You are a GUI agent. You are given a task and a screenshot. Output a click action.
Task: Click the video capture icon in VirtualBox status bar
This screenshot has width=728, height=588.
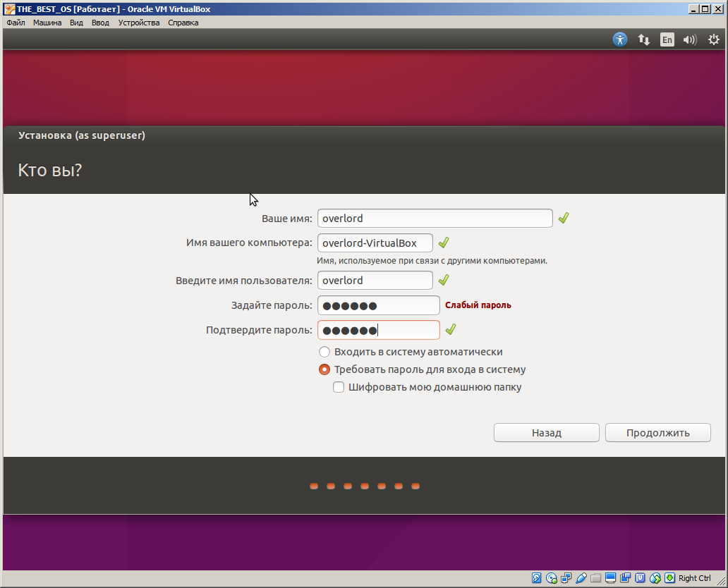pyautogui.click(x=626, y=578)
